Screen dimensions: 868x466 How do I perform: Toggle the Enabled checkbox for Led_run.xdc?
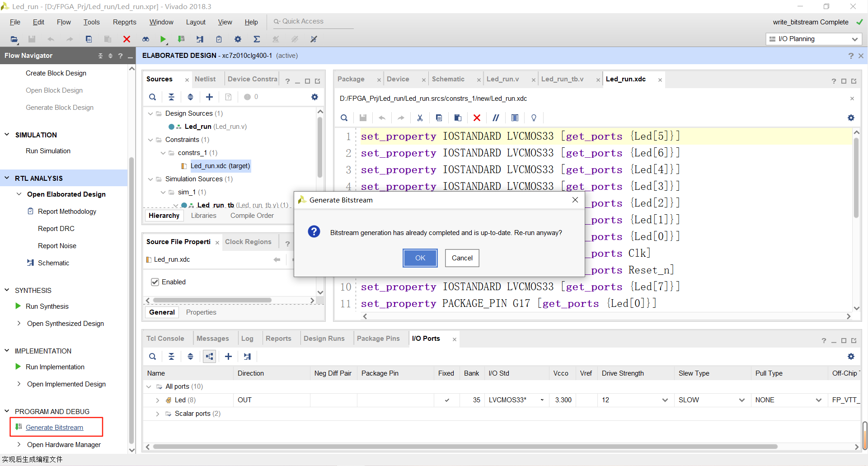tap(155, 282)
